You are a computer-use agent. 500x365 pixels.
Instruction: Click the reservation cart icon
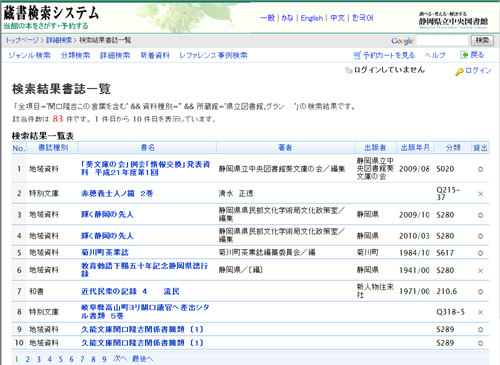click(357, 55)
